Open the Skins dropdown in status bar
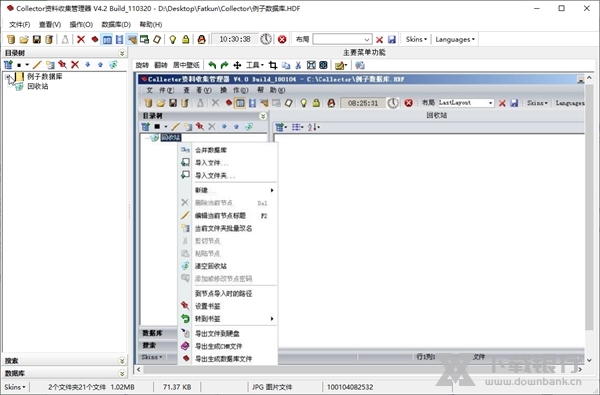This screenshot has height=395, width=600. tap(15, 387)
